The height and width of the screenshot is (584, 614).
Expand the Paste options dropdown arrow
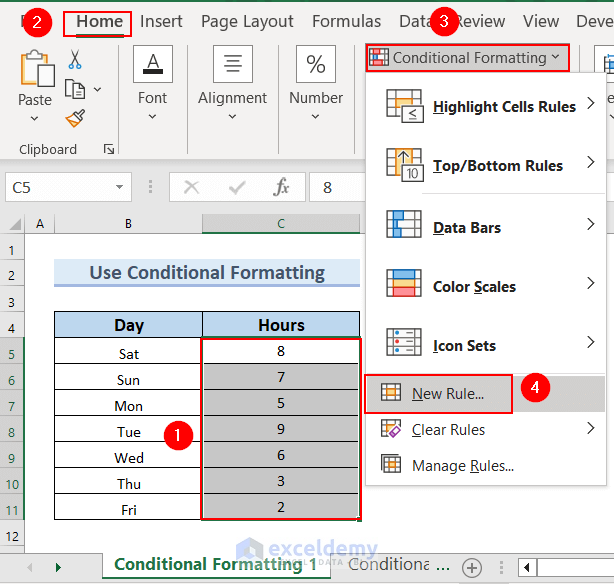(34, 118)
